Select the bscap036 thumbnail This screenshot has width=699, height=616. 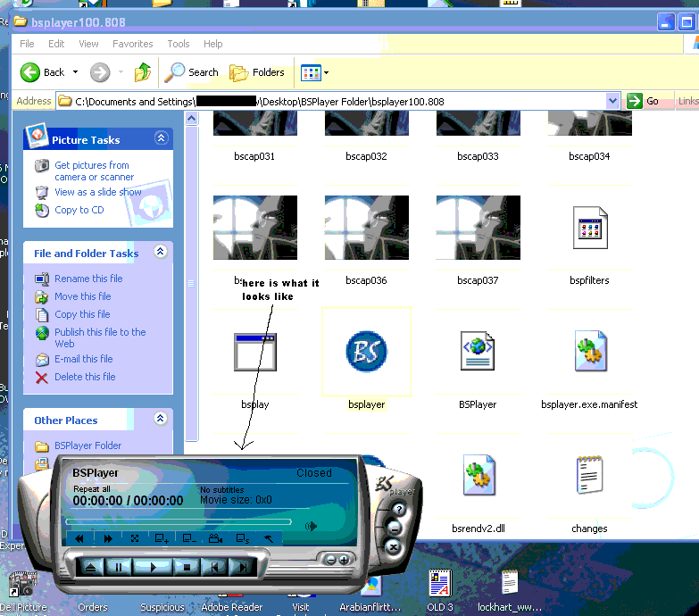point(366,228)
